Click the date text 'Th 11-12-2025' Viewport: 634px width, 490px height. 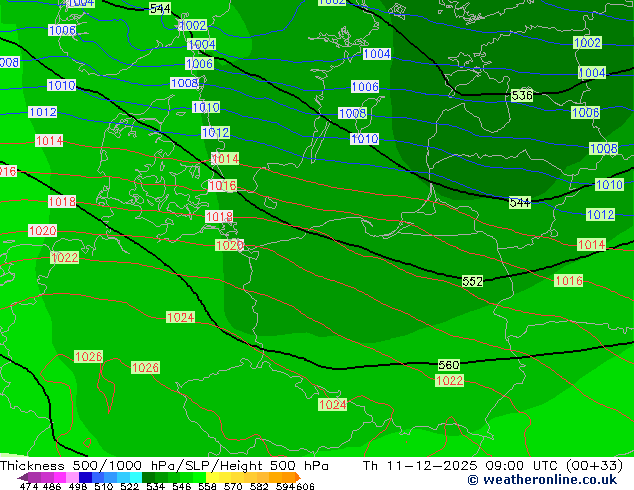421,466
